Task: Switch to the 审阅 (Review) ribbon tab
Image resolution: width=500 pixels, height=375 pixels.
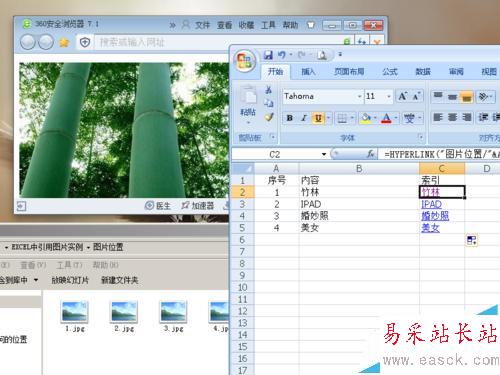Action: tap(456, 71)
